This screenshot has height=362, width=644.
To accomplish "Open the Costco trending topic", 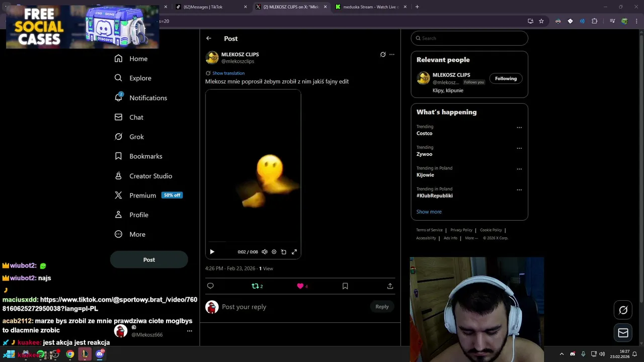I will click(x=424, y=133).
